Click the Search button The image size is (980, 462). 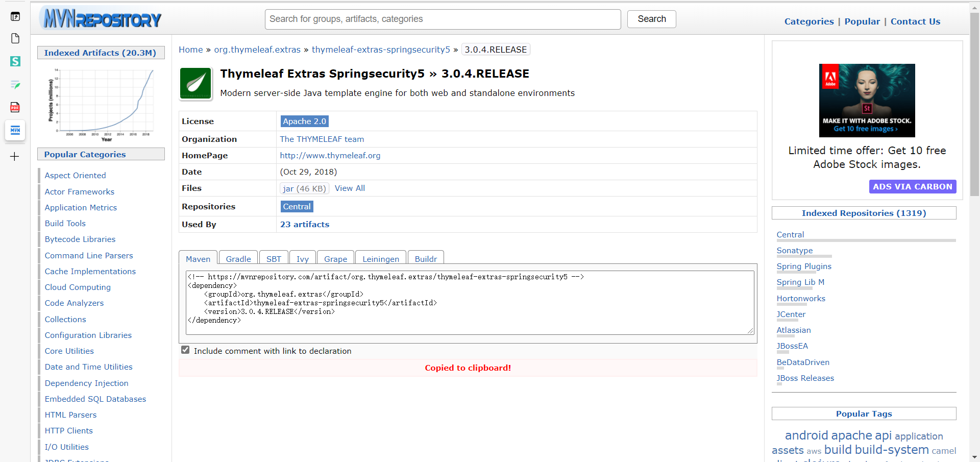pyautogui.click(x=652, y=19)
